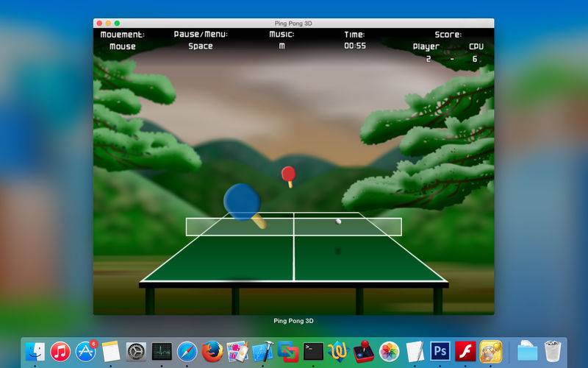Click the CPU score label
The width and height of the screenshot is (588, 368).
pyautogui.click(x=476, y=46)
